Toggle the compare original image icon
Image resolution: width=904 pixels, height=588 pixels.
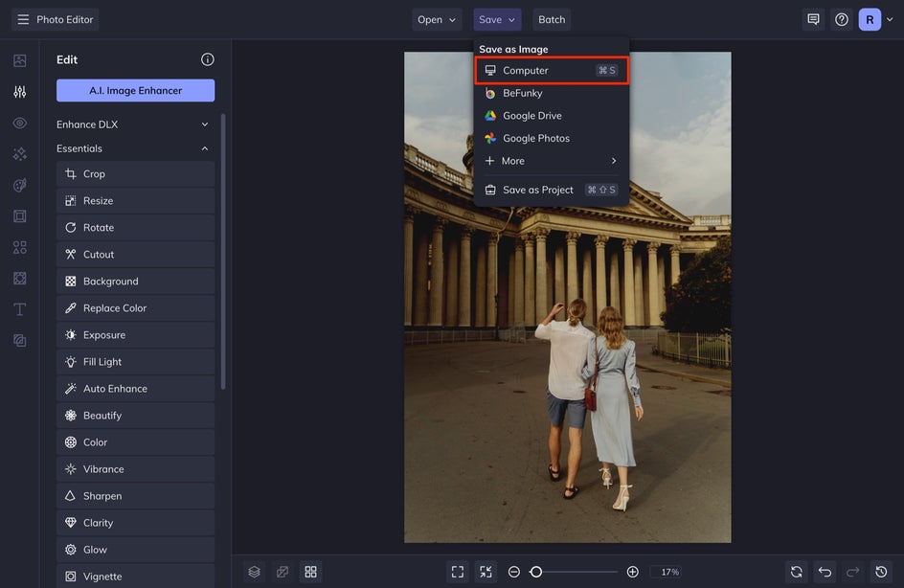point(282,572)
